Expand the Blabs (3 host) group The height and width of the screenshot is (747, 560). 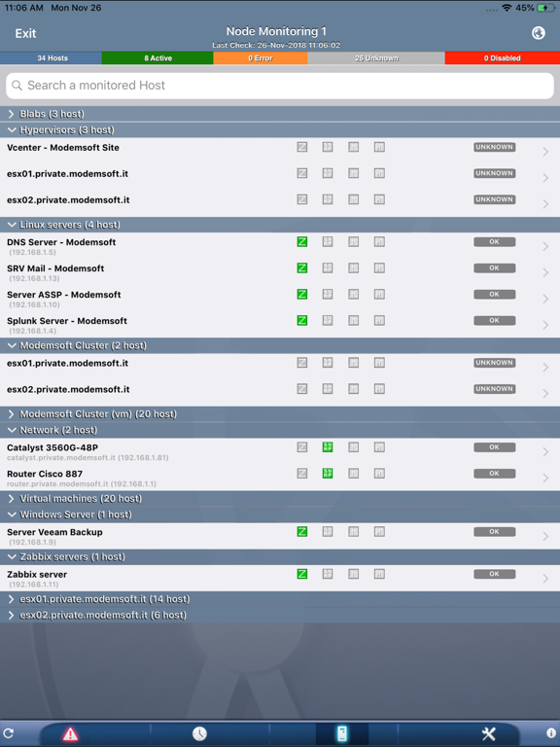280,114
